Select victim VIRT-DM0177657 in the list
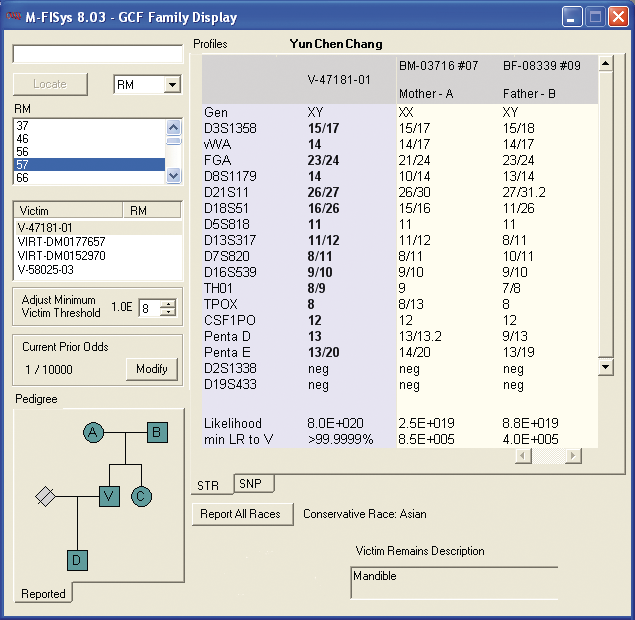The width and height of the screenshot is (635, 620). 62,242
